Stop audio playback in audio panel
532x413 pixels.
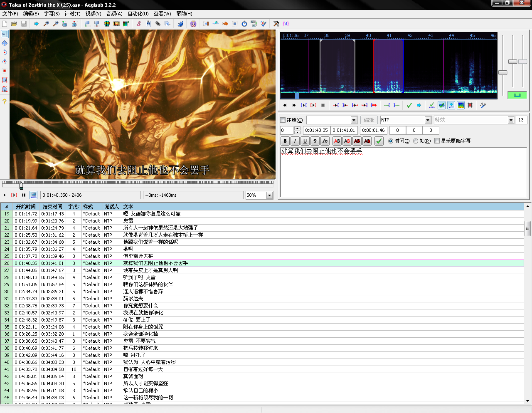[323, 105]
